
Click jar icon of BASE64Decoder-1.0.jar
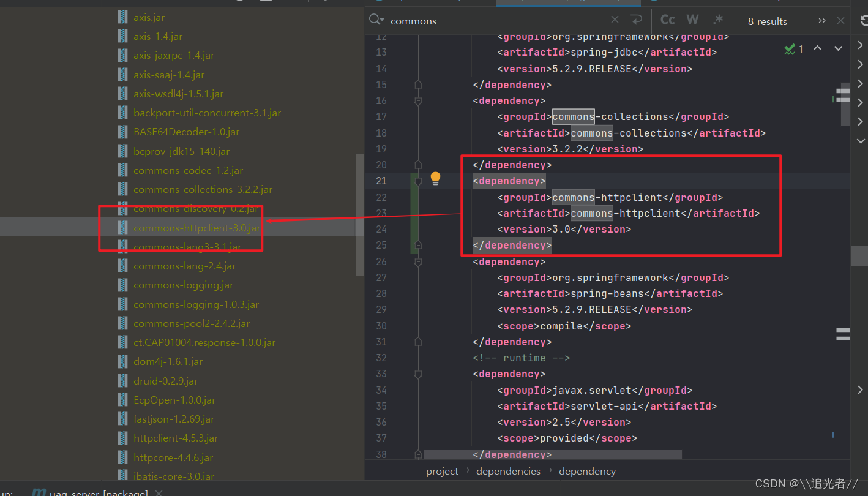click(123, 132)
